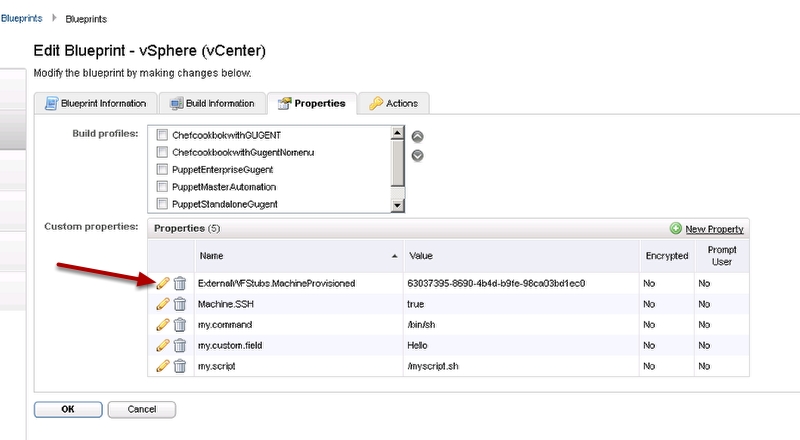Delete the ExternalWFStubs.MachineProvisioned property
800x440 pixels.
[x=180, y=284]
